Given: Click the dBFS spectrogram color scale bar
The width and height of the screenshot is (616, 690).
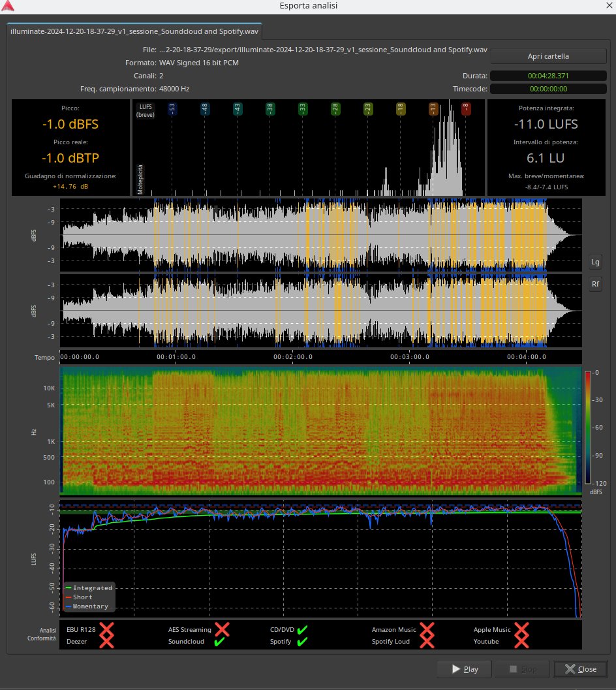Looking at the screenshot, I should 587,428.
